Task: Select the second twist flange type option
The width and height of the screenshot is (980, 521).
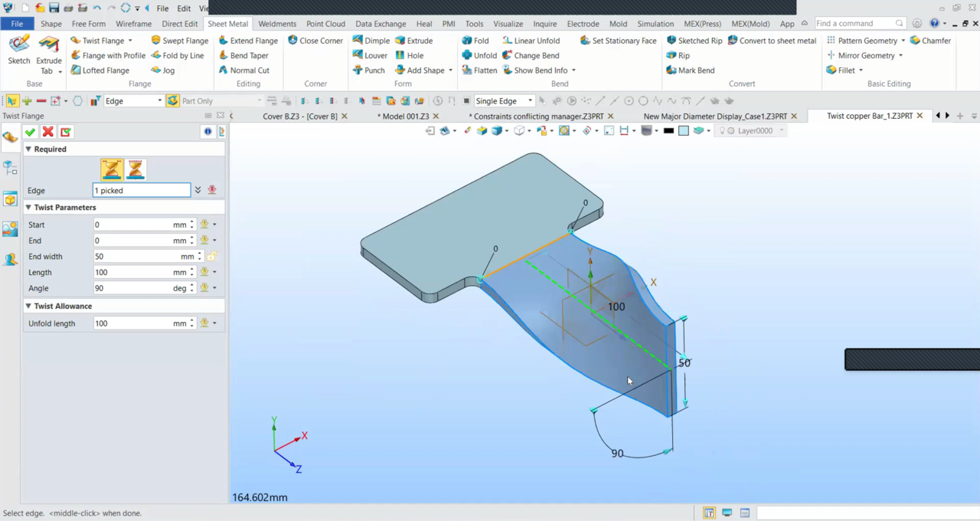Action: [136, 169]
